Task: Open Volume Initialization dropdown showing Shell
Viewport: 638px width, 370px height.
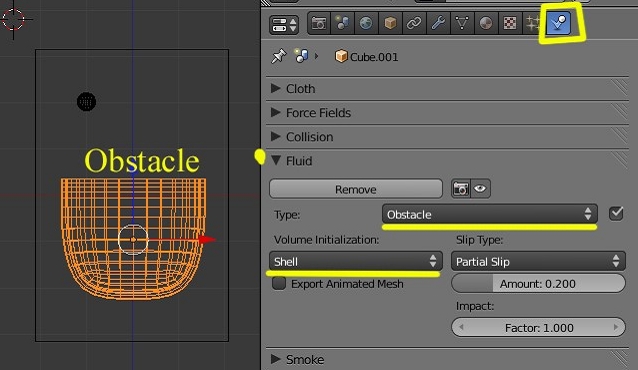Action: [356, 261]
